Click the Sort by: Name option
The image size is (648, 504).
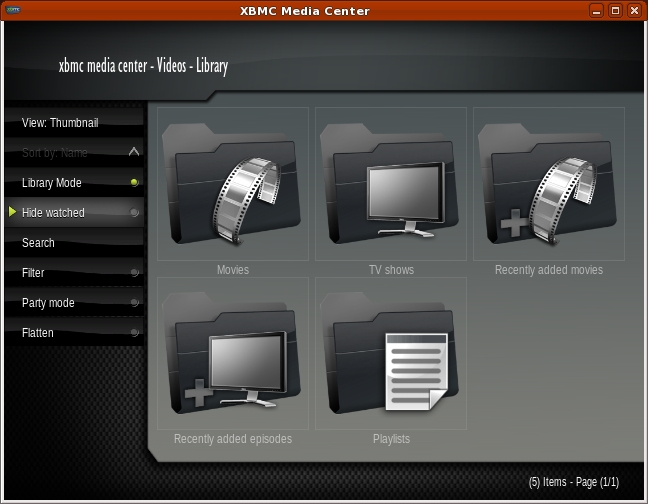coord(55,153)
